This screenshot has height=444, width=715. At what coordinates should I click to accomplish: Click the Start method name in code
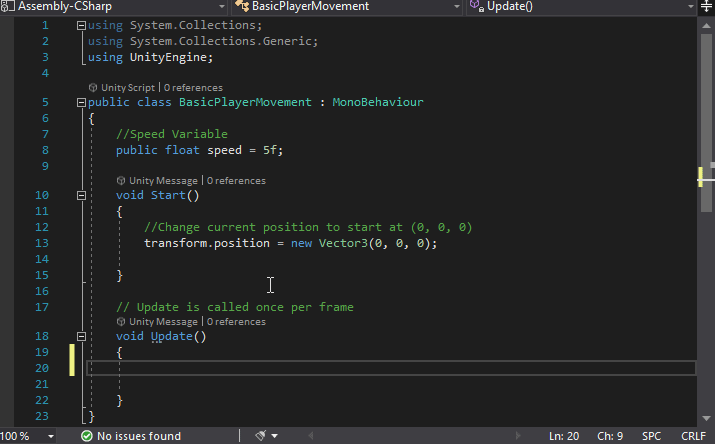pos(168,196)
